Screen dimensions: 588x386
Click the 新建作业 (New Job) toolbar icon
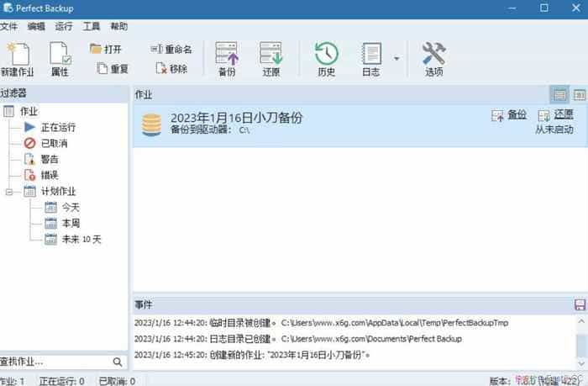(x=18, y=57)
